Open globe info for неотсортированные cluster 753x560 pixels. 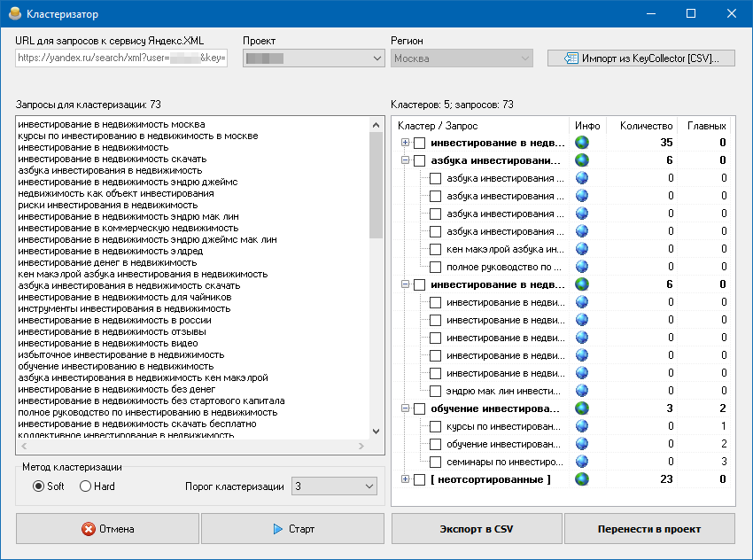coord(581,479)
